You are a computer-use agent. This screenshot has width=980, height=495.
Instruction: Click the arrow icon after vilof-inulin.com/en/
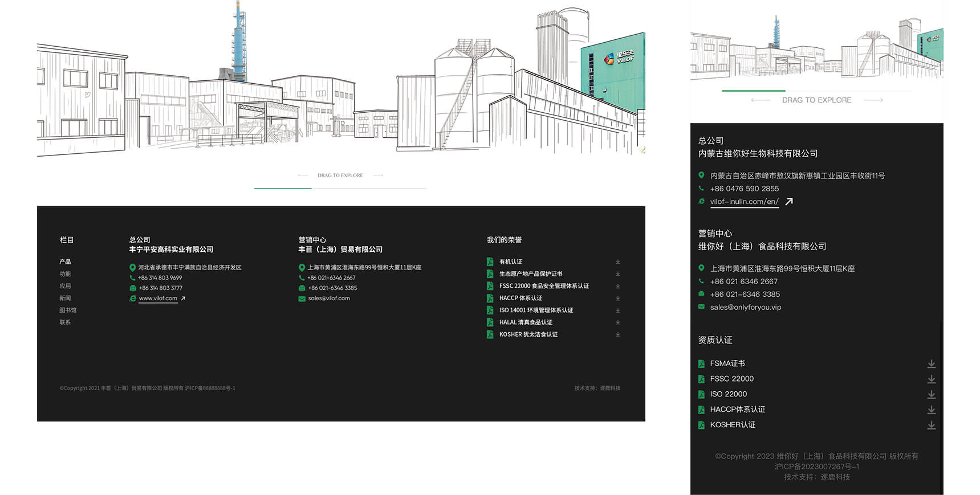coord(789,202)
